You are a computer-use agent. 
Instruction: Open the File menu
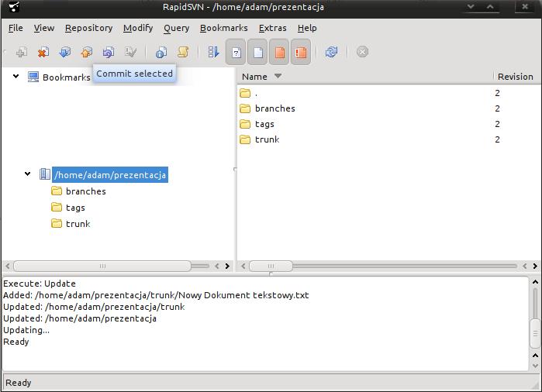tap(16, 28)
